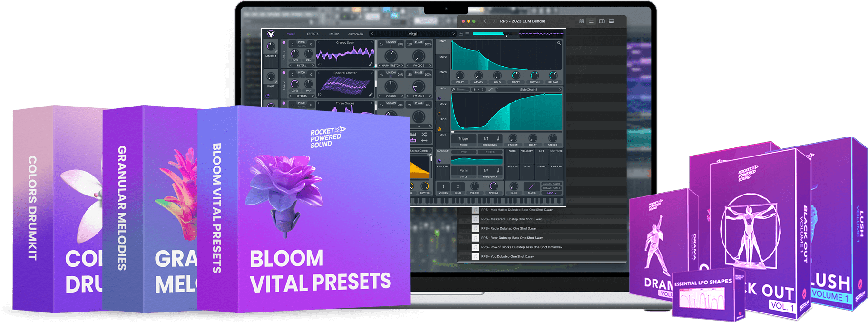Click the shuffle arrows icon
Screen dimensions: 868x322
[424, 135]
